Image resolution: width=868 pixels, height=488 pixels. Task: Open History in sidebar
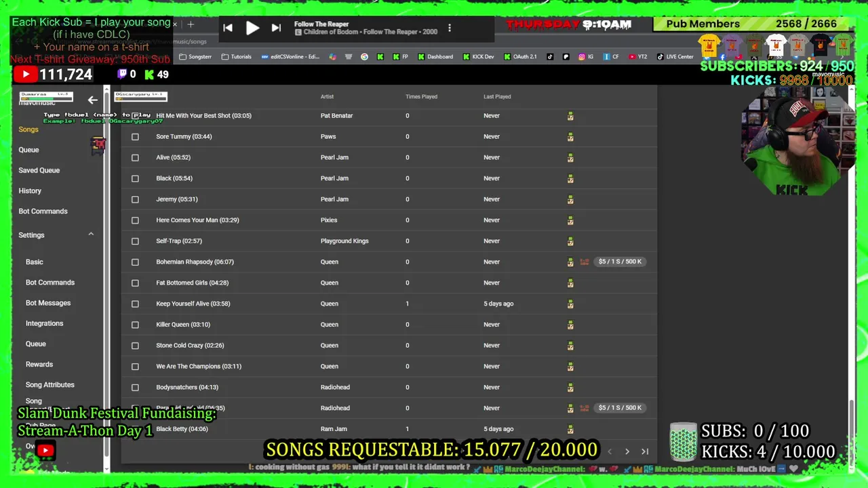[30, 191]
